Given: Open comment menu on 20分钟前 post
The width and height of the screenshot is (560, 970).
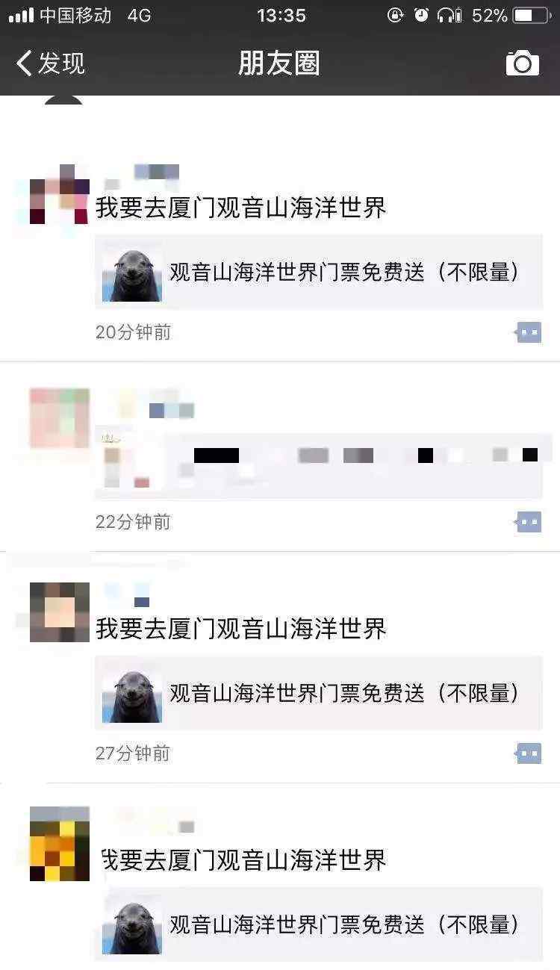Looking at the screenshot, I should pyautogui.click(x=529, y=332).
